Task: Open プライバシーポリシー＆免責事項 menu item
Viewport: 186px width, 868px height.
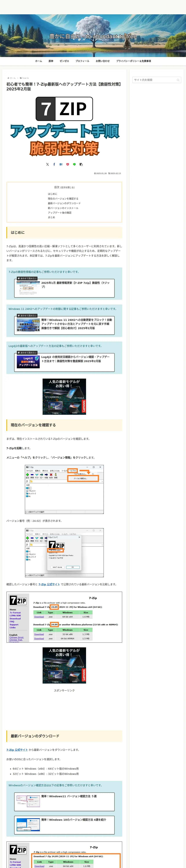Action: click(133, 61)
